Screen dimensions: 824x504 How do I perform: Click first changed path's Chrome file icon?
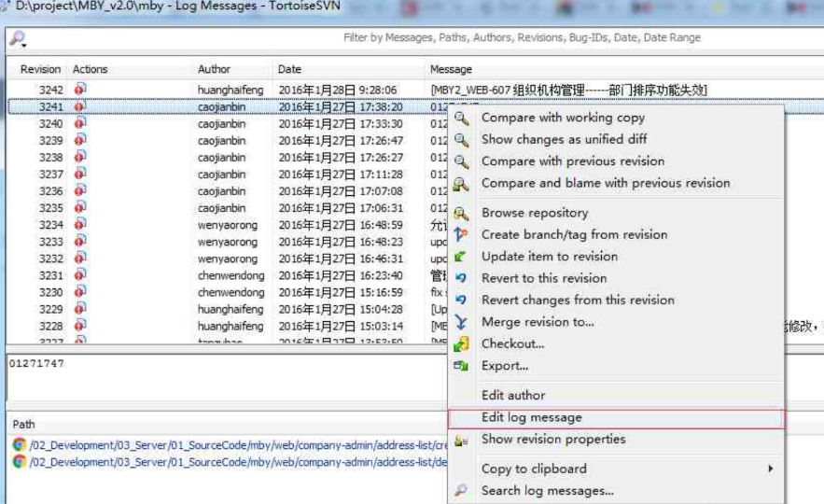(20, 444)
